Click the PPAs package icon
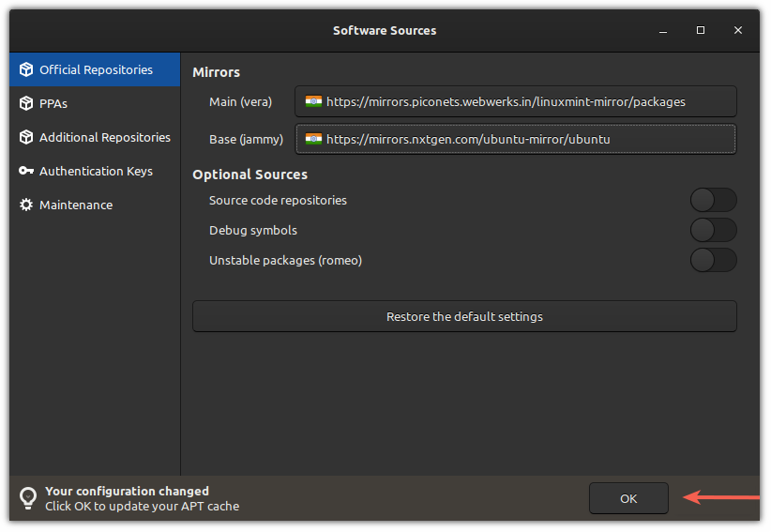The height and width of the screenshot is (532, 771). [x=26, y=104]
